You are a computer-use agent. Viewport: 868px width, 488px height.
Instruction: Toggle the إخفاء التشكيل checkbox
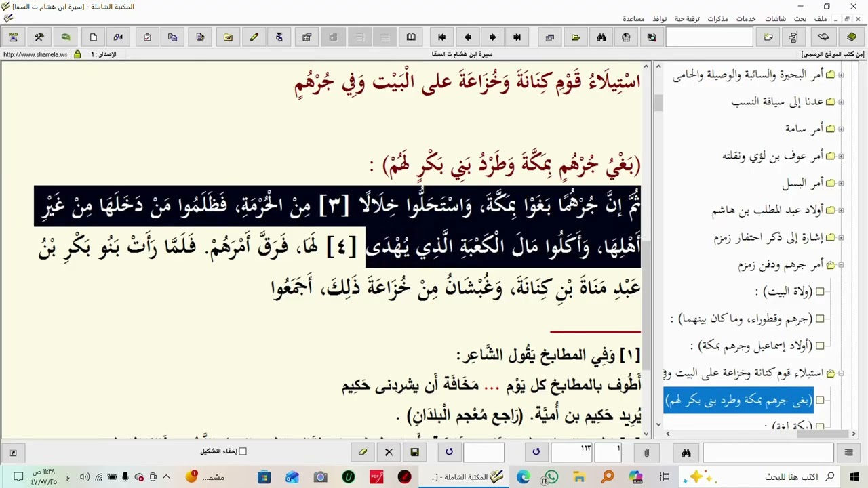pyautogui.click(x=243, y=451)
